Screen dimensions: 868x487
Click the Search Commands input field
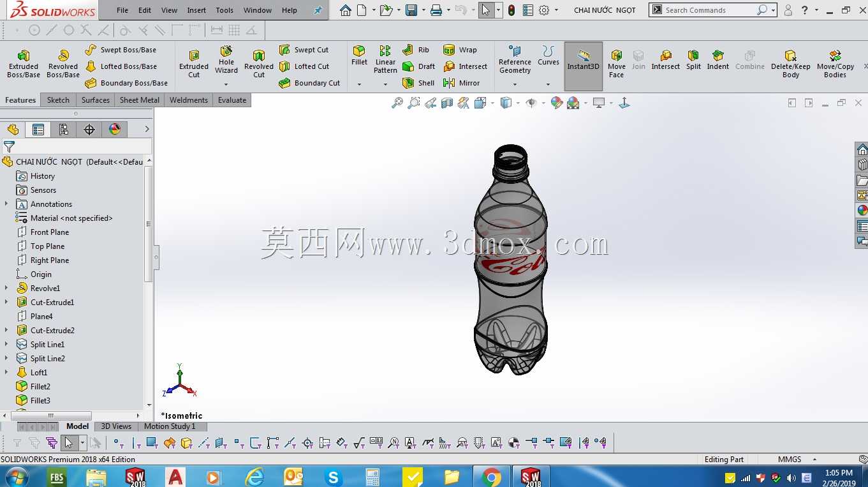pyautogui.click(x=710, y=10)
